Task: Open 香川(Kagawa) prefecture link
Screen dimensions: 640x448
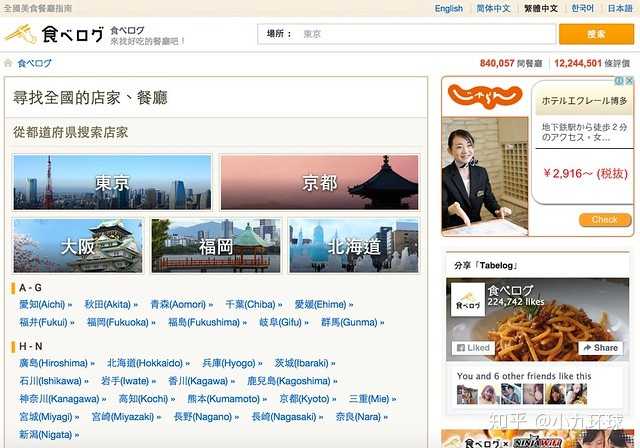Action: pos(202,381)
